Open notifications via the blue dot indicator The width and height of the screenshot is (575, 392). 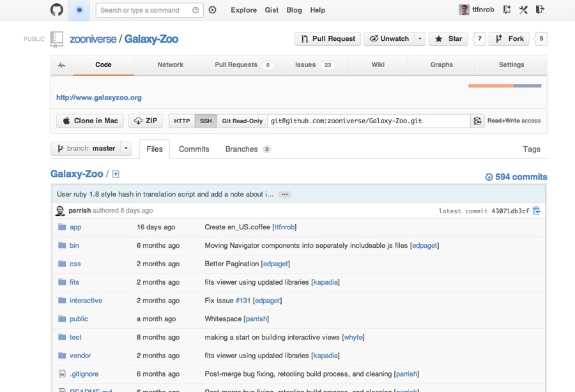[x=79, y=10]
